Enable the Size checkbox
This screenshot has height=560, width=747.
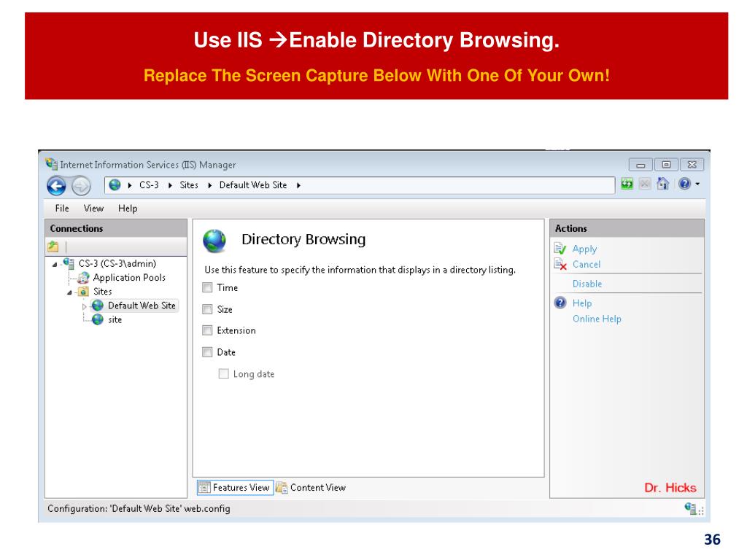click(207, 309)
